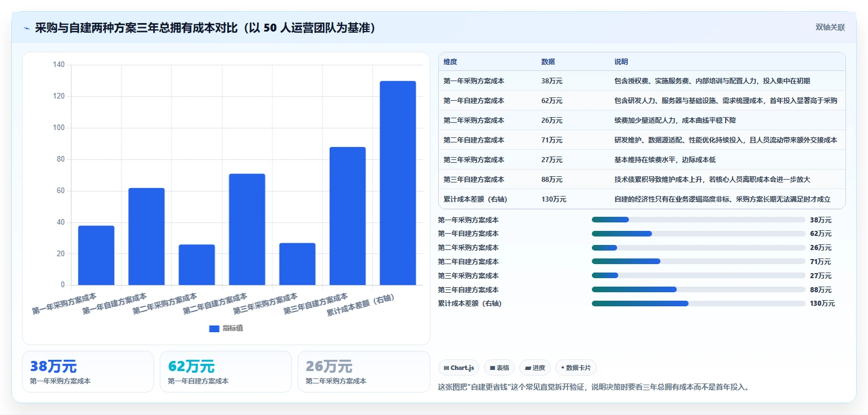This screenshot has width=868, height=415.
Task: Click the description starting 包含授权费、实施服务费
Action: (x=712, y=81)
